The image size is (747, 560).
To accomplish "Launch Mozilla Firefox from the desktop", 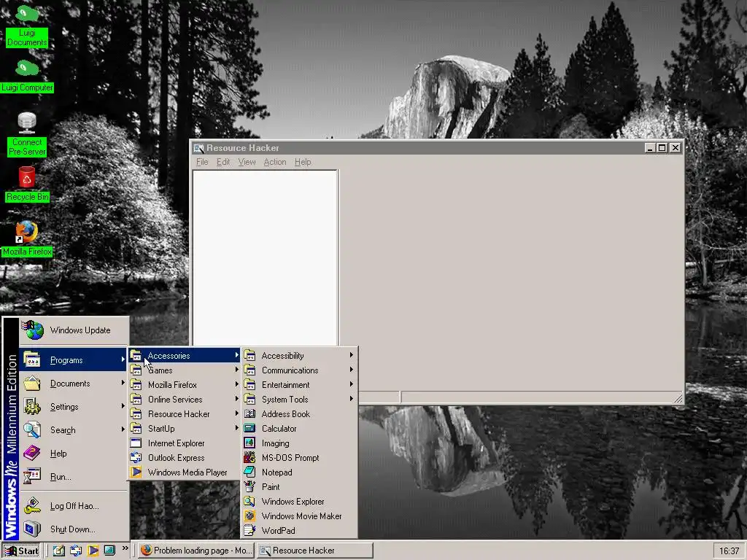I will pos(27,239).
